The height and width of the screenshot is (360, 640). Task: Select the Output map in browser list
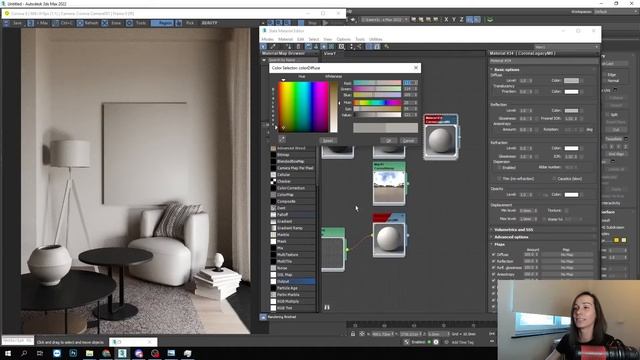(293, 281)
